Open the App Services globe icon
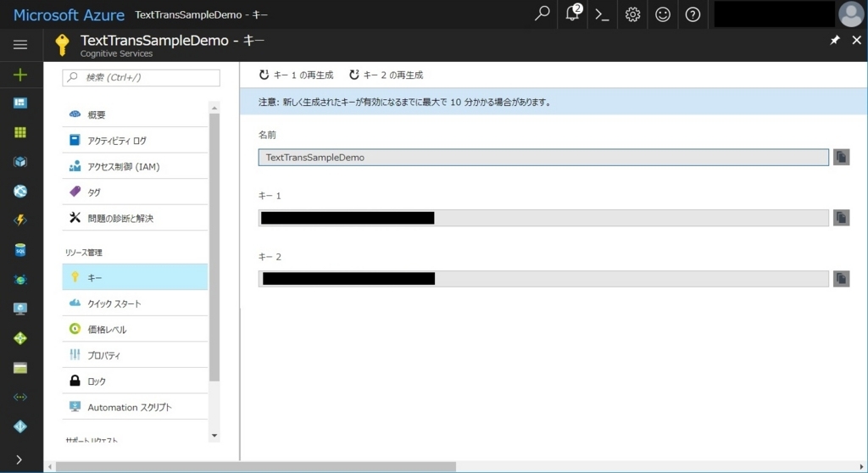868x473 pixels. 20,191
